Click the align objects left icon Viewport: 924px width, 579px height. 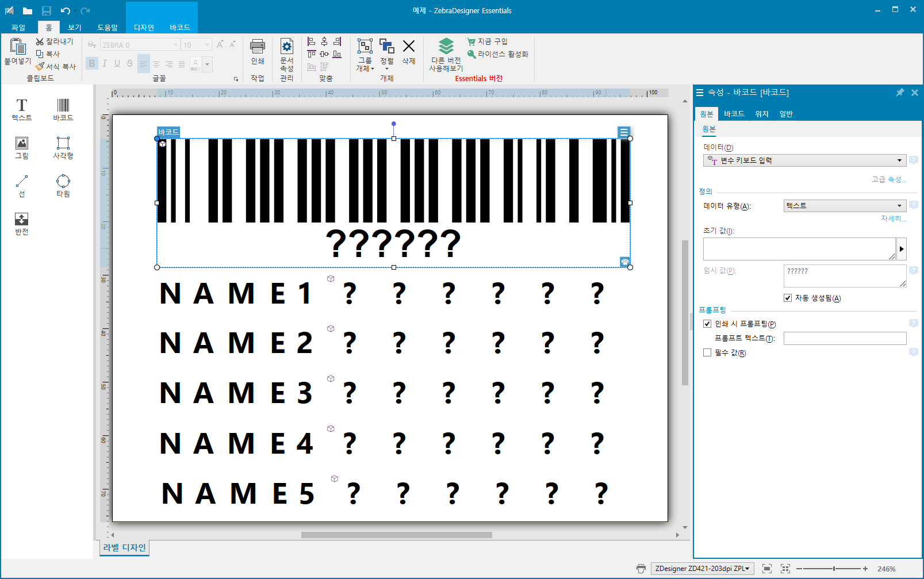tap(311, 41)
